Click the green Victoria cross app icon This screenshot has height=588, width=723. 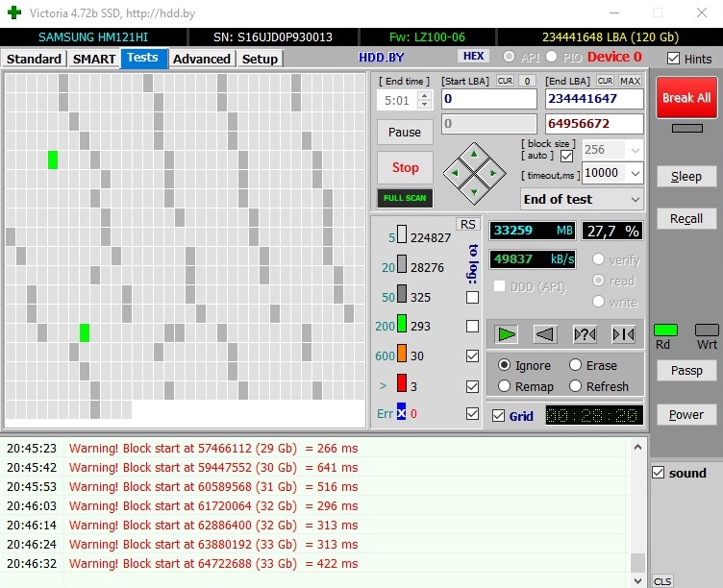14,12
